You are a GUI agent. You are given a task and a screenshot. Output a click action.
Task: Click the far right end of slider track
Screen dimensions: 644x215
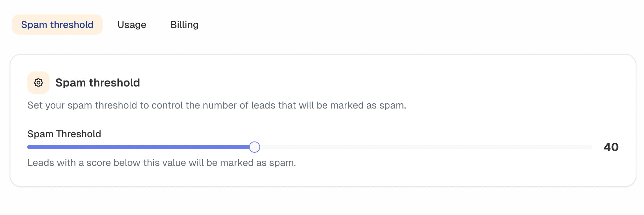(591, 147)
